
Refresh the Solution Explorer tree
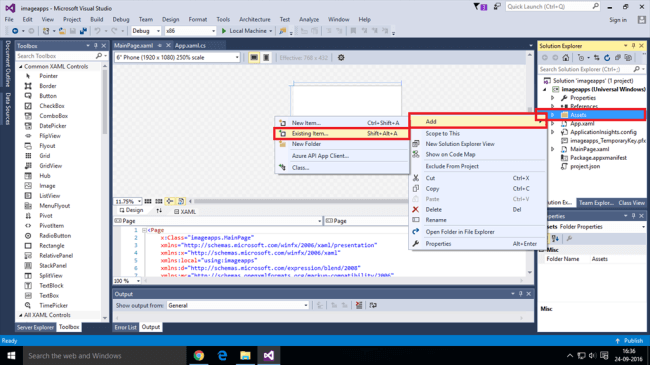[607, 58]
